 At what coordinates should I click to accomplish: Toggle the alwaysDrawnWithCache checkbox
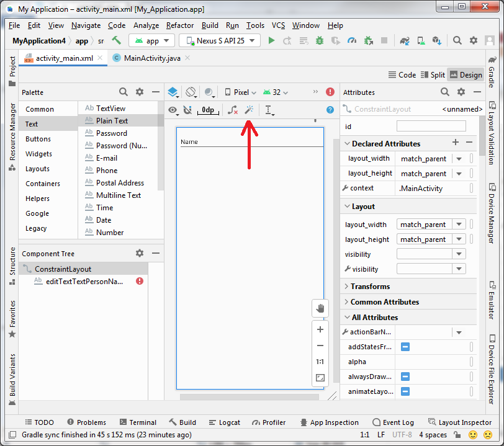click(x=405, y=377)
